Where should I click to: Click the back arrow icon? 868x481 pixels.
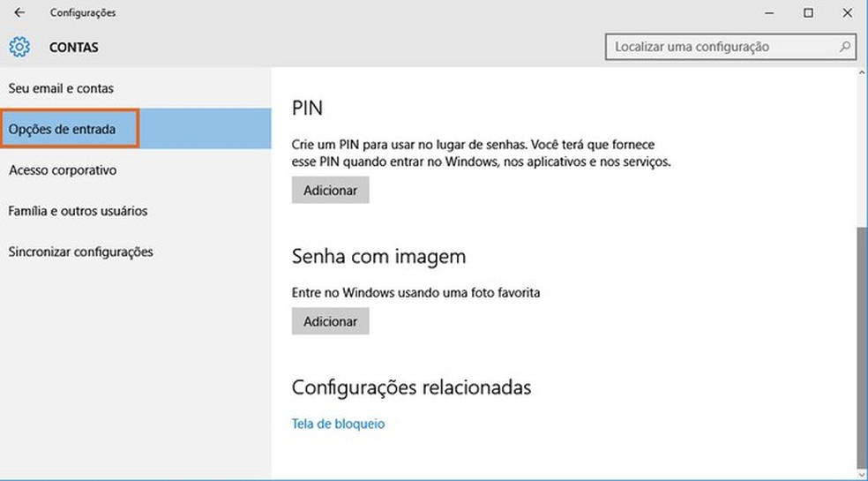point(19,13)
